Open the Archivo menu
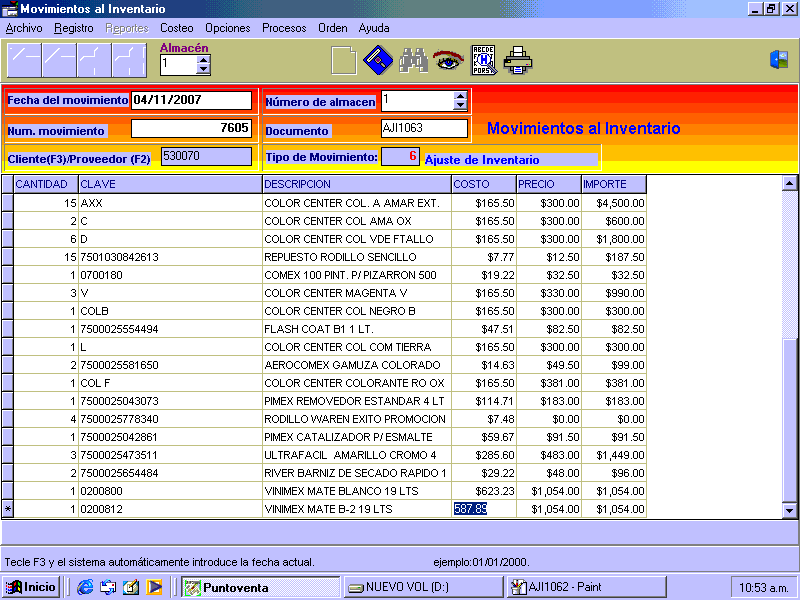 click(x=24, y=28)
